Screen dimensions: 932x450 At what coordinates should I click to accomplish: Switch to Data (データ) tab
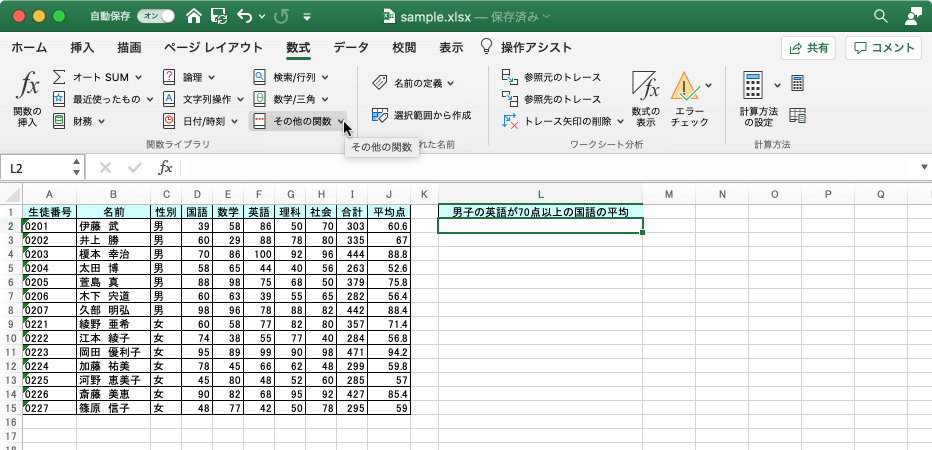tap(351, 48)
